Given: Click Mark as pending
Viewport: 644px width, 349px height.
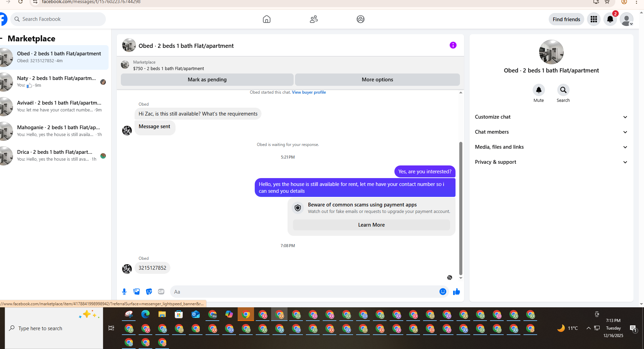Looking at the screenshot, I should pos(207,80).
